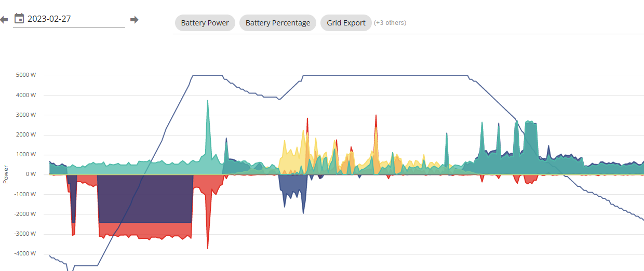The width and height of the screenshot is (644, 271).
Task: Select the Grid Export chip
Action: click(x=346, y=23)
